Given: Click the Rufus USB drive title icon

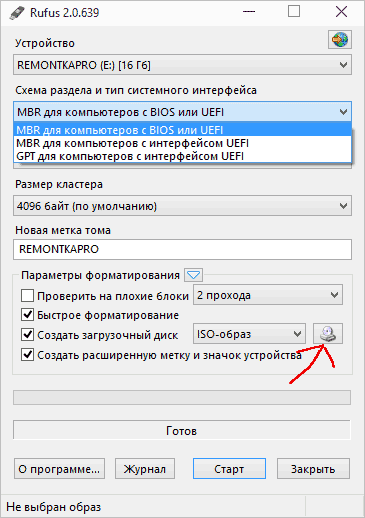Looking at the screenshot, I should click(16, 13).
